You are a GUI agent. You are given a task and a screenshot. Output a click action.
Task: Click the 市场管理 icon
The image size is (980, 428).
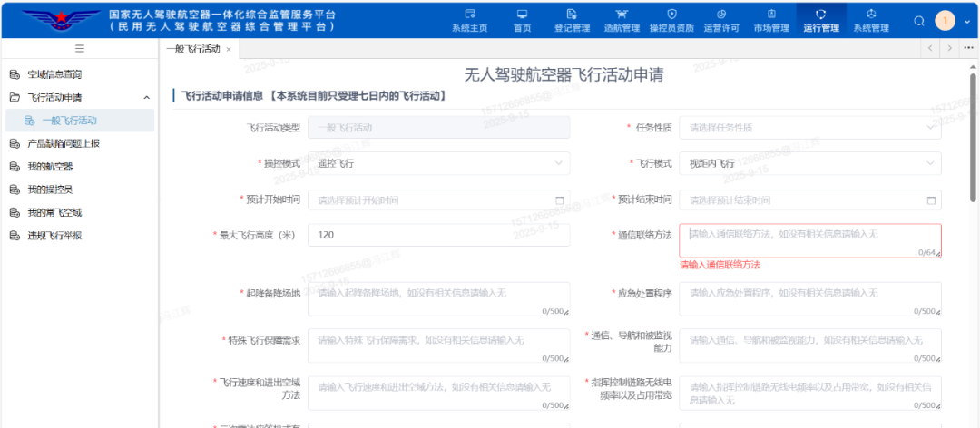(771, 14)
